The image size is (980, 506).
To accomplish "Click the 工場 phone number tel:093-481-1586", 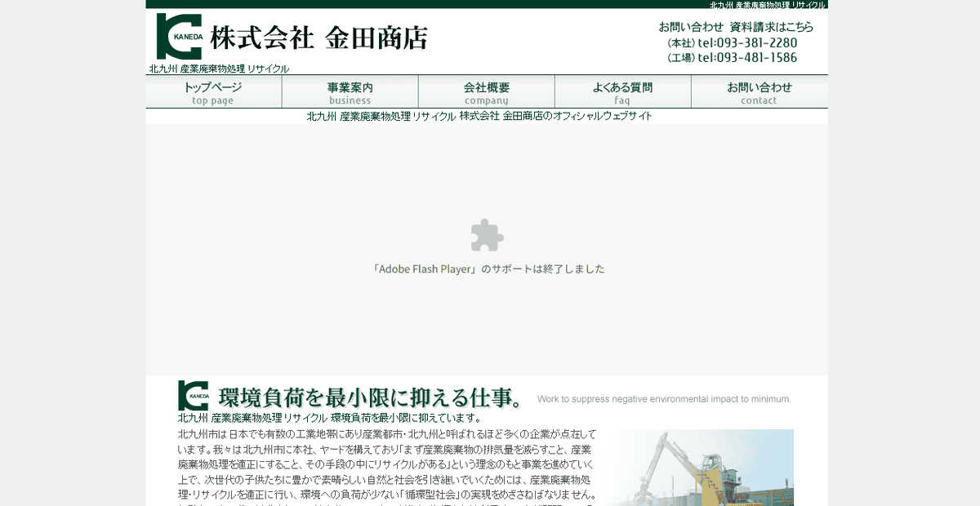I will point(733,58).
